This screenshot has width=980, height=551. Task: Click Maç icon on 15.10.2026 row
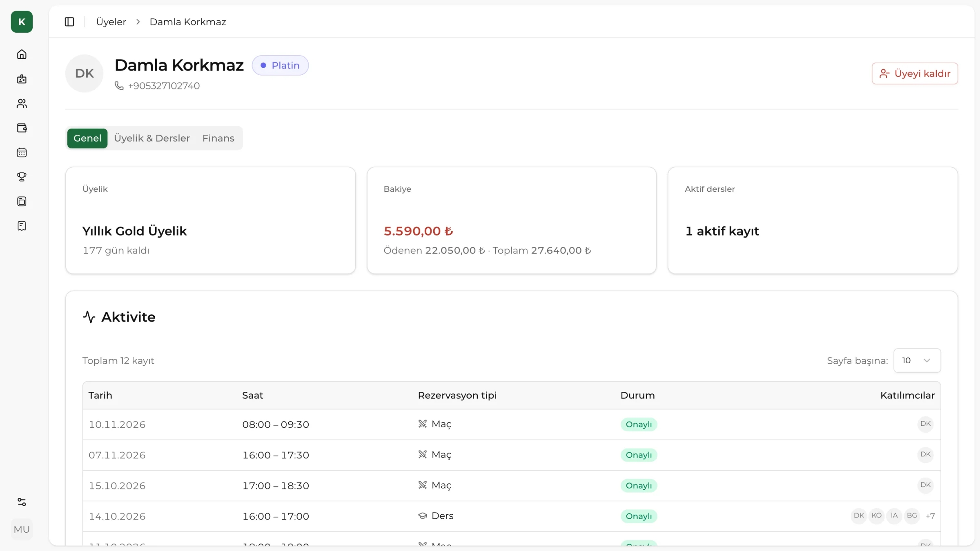[423, 485]
